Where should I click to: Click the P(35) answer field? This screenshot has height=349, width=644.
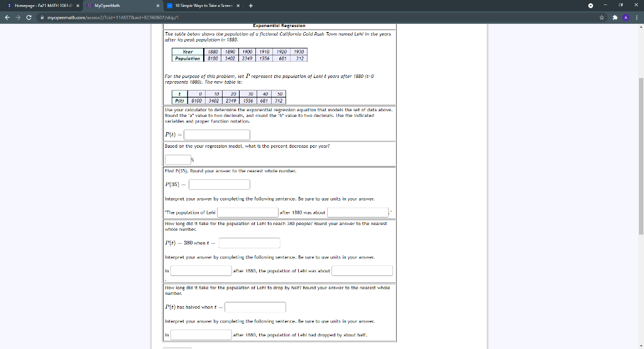pos(219,184)
